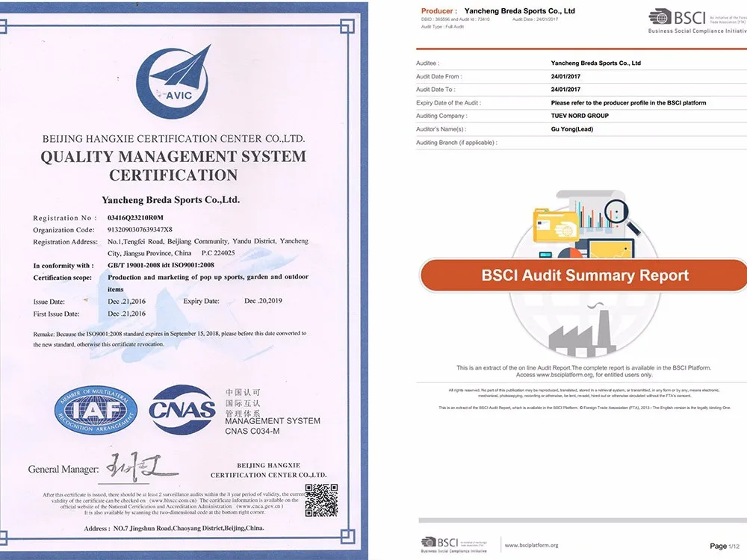Click 'Please refer to the producer profile' text

[x=628, y=102]
